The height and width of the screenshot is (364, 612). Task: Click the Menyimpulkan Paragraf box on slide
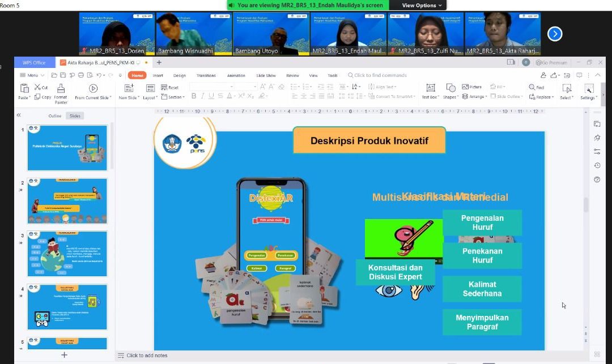pos(482,322)
